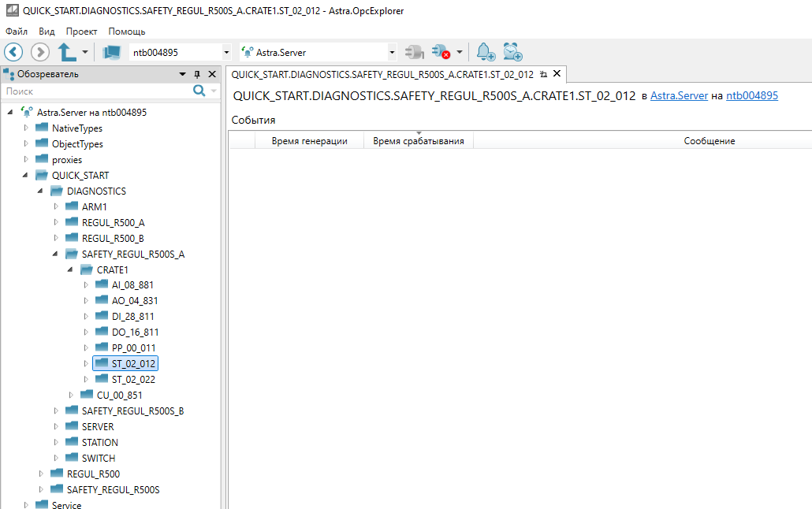Viewport: 812px width, 509px height.
Task: Go up one level in hierarchy
Action: click(67, 52)
